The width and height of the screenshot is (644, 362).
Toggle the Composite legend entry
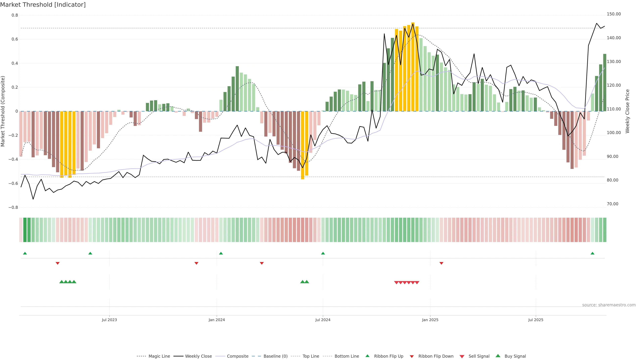237,356
